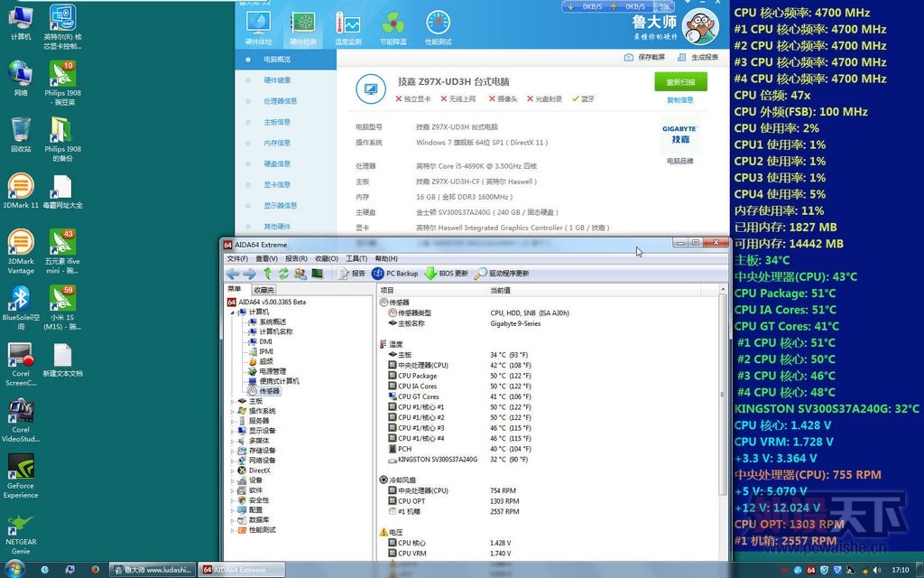The width and height of the screenshot is (924, 578).
Task: Expand 存储设备 node in AIDA64 tree
Action: click(x=233, y=451)
